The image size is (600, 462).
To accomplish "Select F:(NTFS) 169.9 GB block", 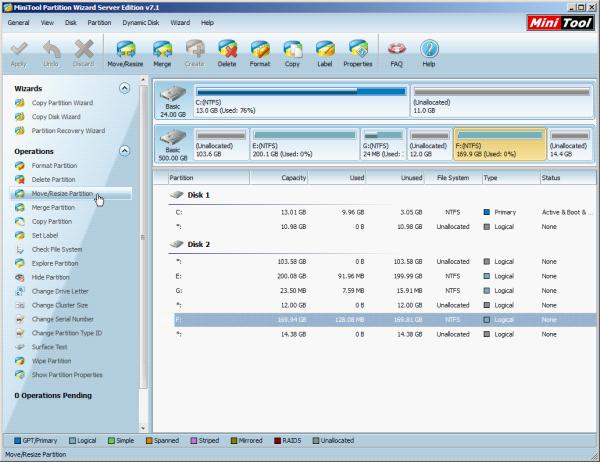I will [x=500, y=144].
